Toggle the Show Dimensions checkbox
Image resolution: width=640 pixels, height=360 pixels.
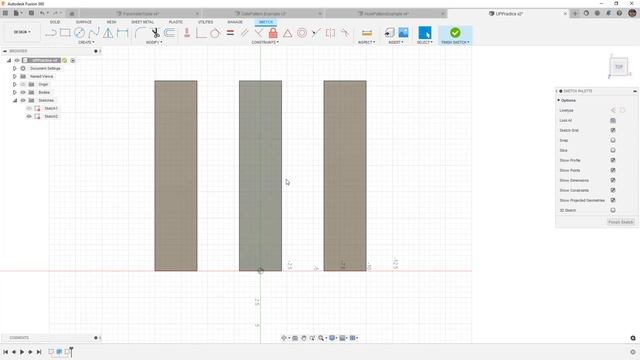613,180
